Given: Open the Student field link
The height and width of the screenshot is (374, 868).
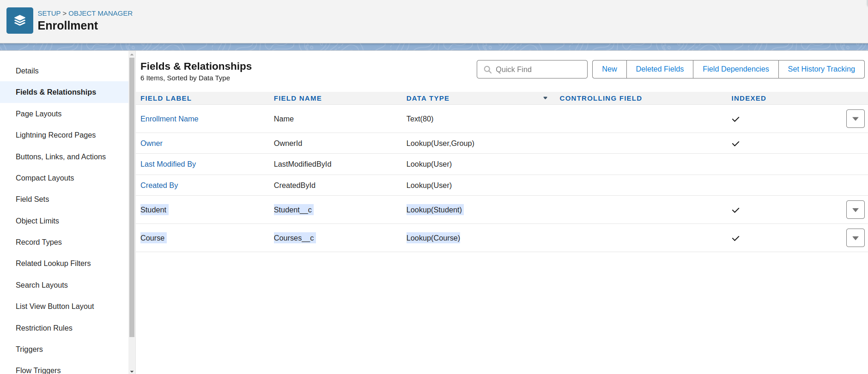Looking at the screenshot, I should click(153, 210).
